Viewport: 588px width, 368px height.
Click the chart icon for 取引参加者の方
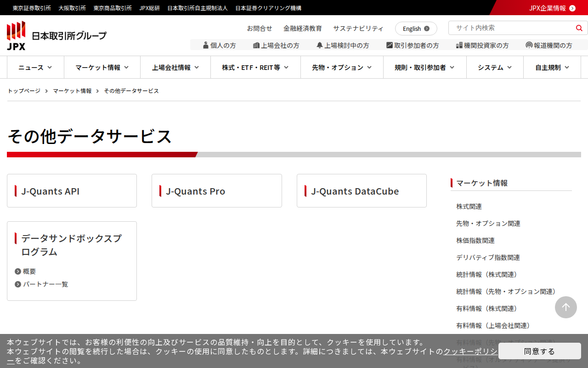(390, 45)
